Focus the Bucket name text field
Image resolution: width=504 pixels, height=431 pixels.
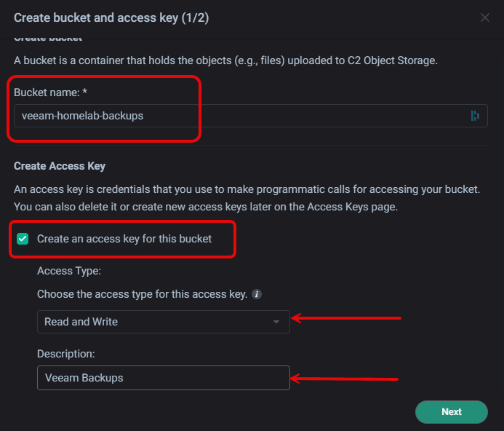240,115
